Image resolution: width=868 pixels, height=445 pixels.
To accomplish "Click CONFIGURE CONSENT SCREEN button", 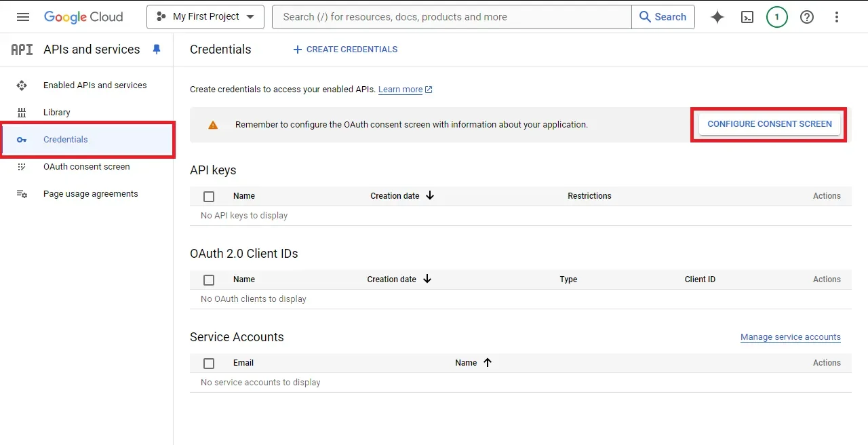I will (770, 124).
